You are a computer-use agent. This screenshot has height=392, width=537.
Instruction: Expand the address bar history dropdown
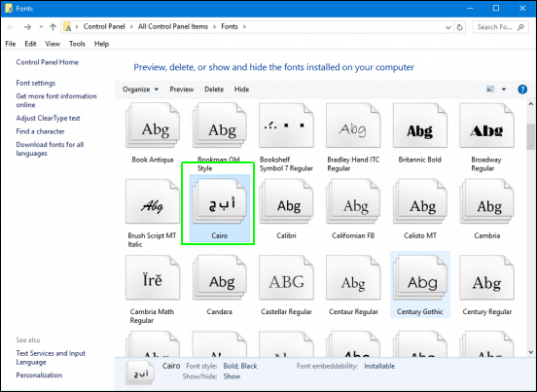[x=447, y=27]
